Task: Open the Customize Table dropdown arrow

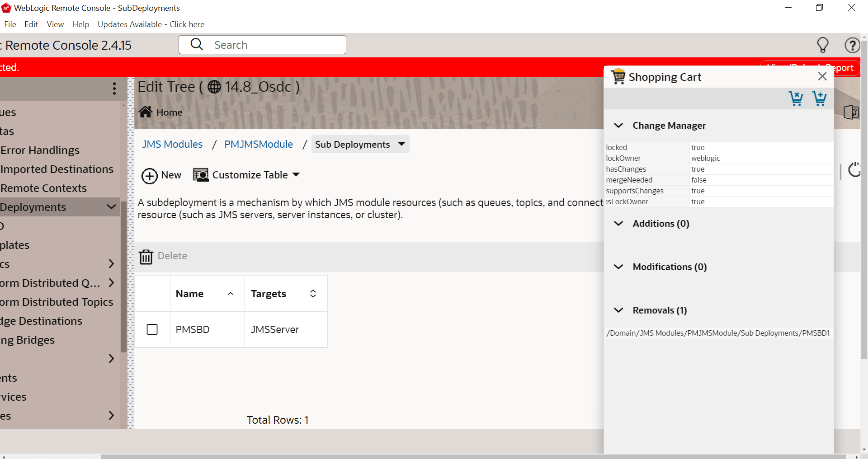Action: (296, 175)
